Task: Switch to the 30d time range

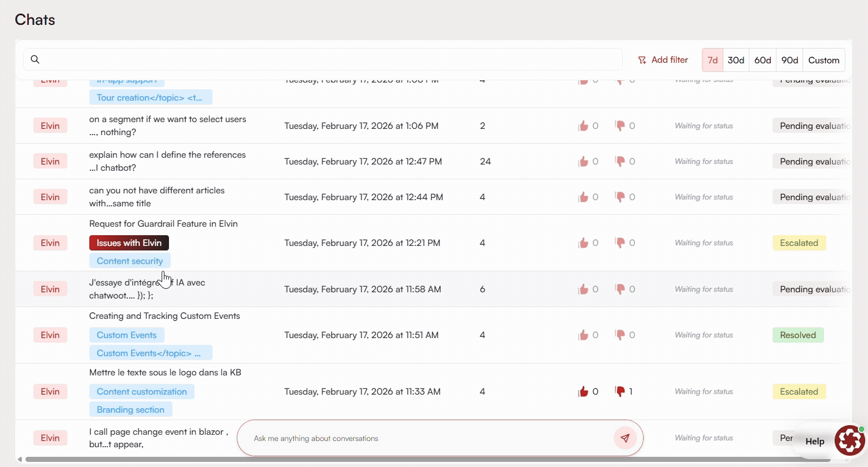Action: [736, 60]
